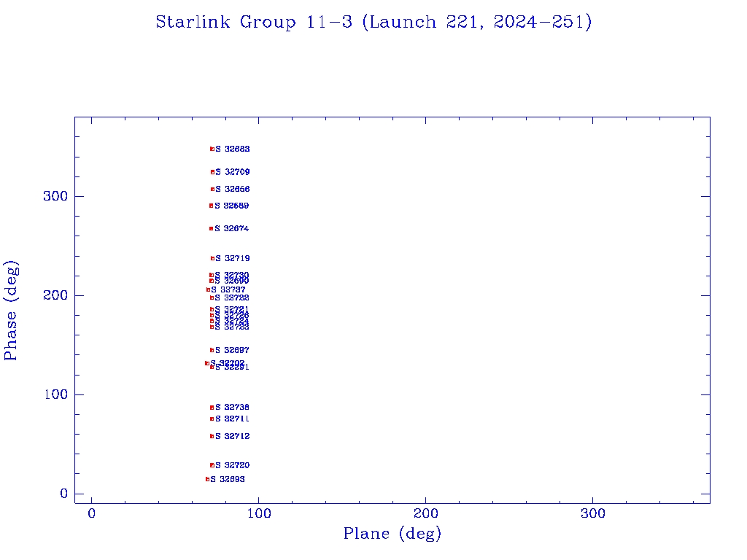Click the Plane (deg) x-axis label
Image resolution: width=747 pixels, height=560 pixels.
(392, 534)
